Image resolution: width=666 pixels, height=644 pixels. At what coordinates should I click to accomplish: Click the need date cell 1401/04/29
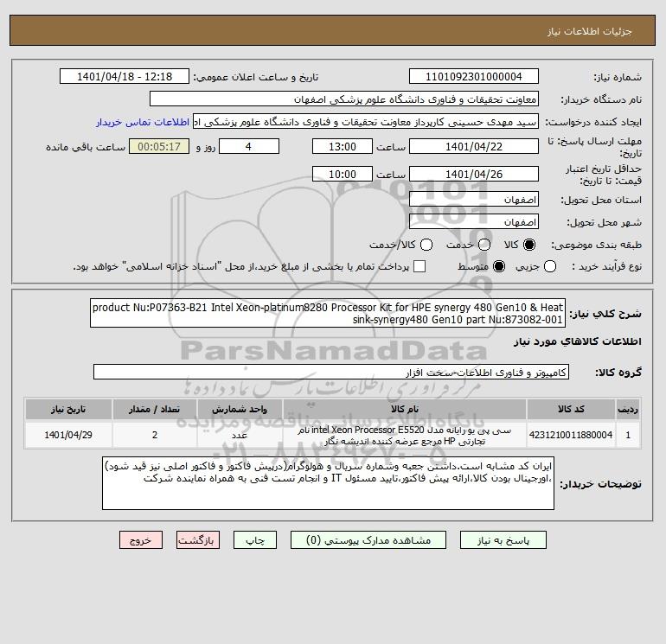tap(68, 435)
